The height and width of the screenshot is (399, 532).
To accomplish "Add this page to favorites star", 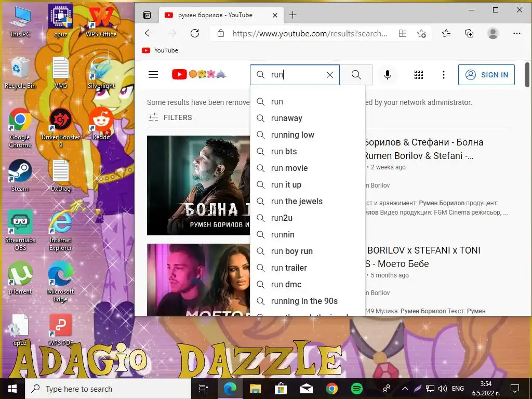I will (421, 33).
